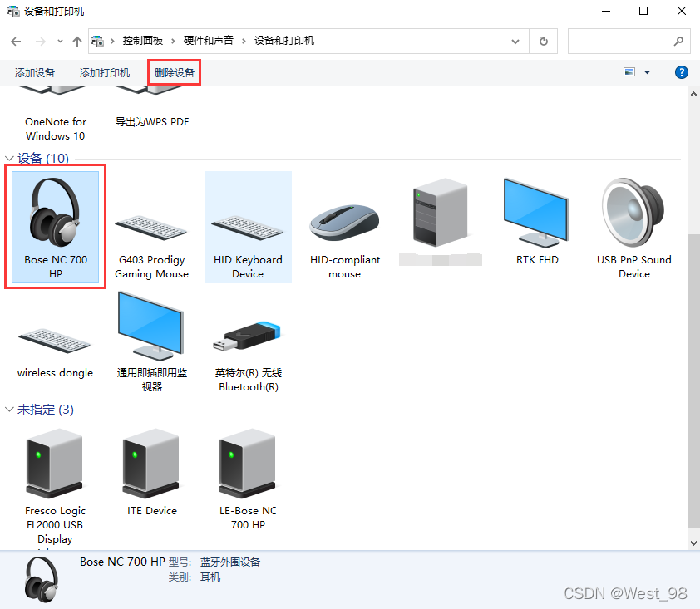The width and height of the screenshot is (700, 609).
Task: Click the refresh button next to address bar
Action: click(x=544, y=41)
